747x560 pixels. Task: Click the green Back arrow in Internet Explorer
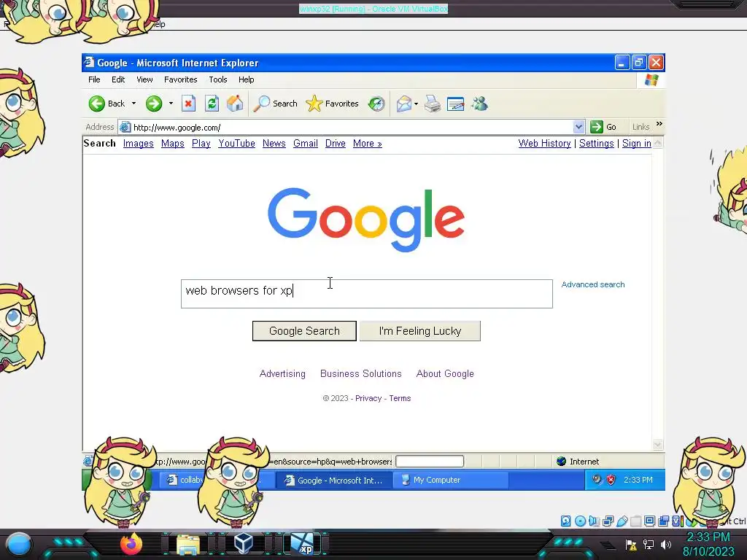pos(97,104)
